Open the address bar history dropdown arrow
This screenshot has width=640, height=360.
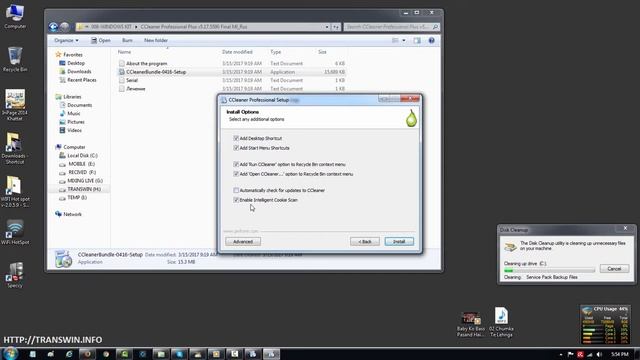click(327, 27)
